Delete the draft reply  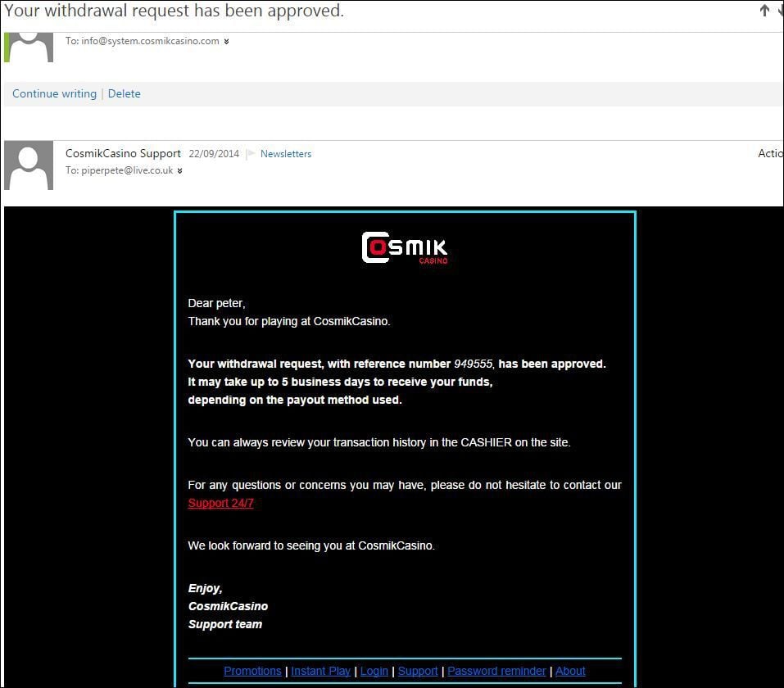(124, 93)
